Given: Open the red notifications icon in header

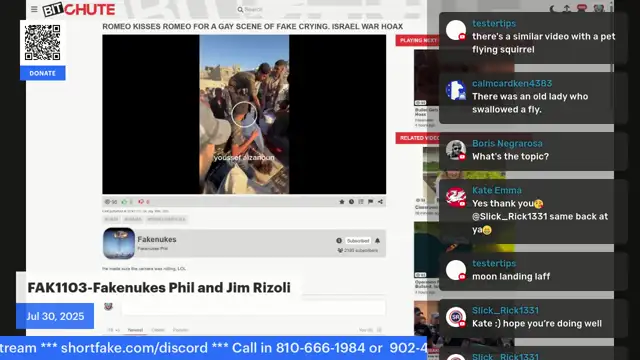Looking at the screenshot, I should click(x=582, y=8).
